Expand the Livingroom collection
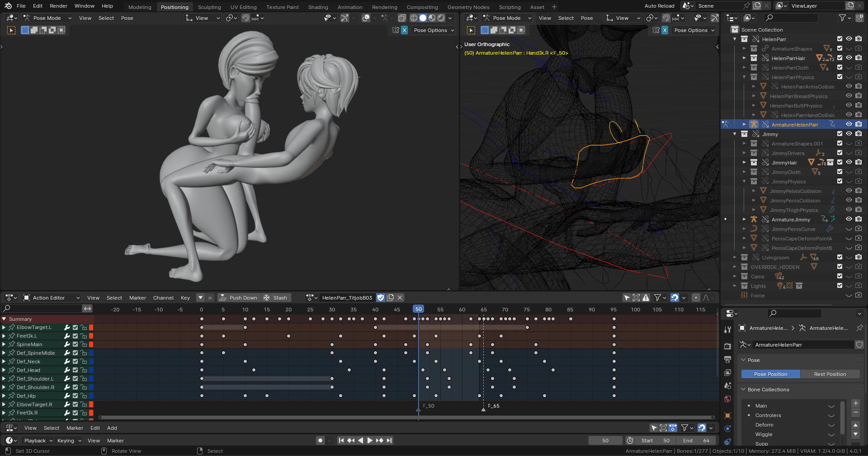868x456 pixels. (x=735, y=258)
